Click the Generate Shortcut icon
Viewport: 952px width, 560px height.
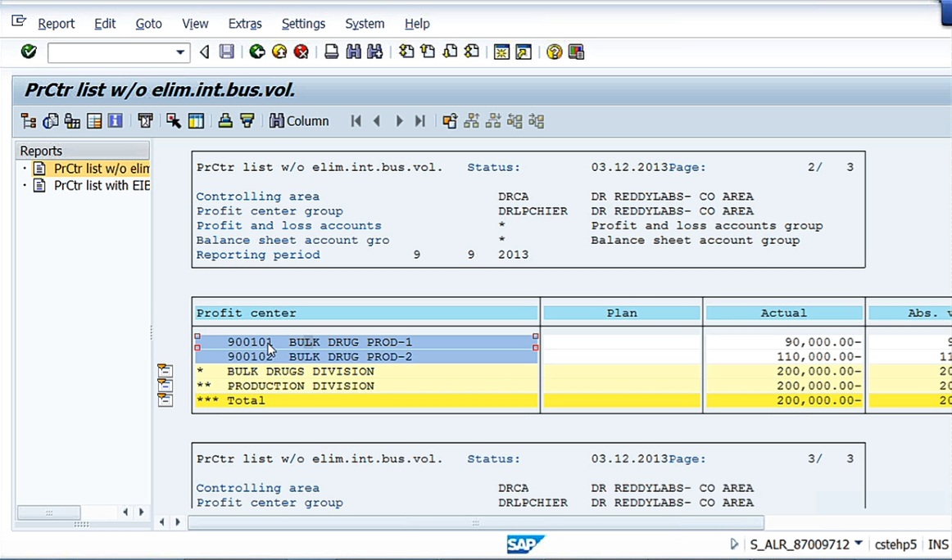[x=524, y=52]
